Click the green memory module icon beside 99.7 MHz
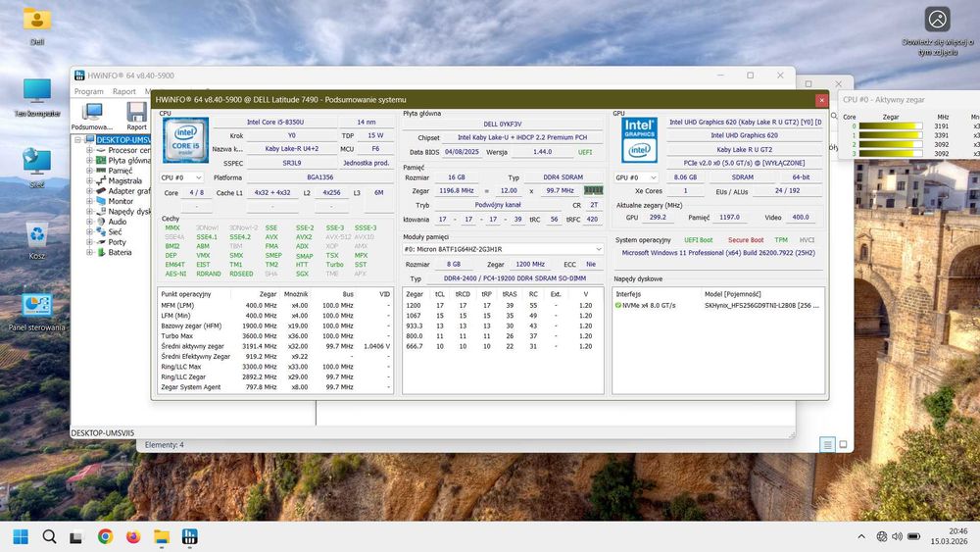 [x=593, y=190]
